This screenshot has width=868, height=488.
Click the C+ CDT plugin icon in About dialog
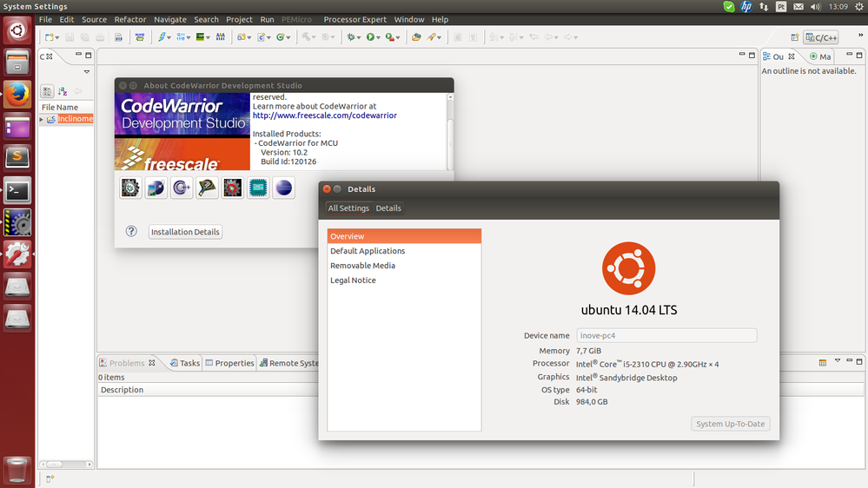[182, 188]
